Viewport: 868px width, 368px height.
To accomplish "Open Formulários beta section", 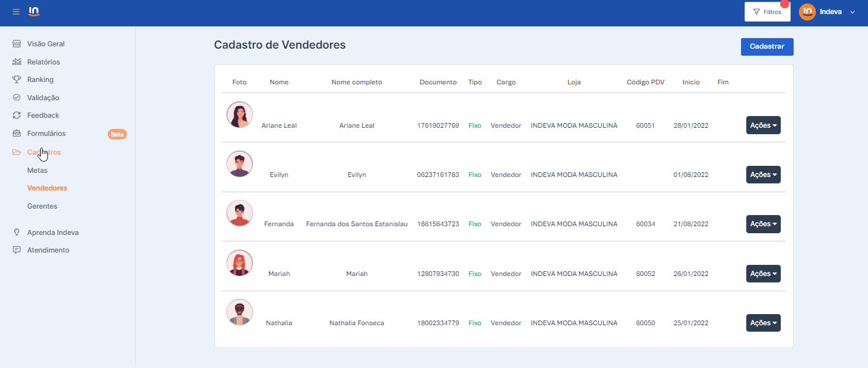I will tap(46, 134).
